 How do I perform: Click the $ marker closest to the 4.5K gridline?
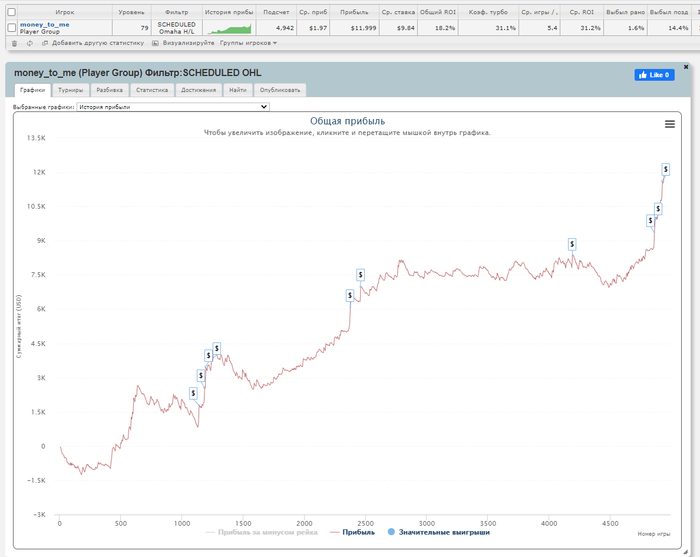(217, 348)
